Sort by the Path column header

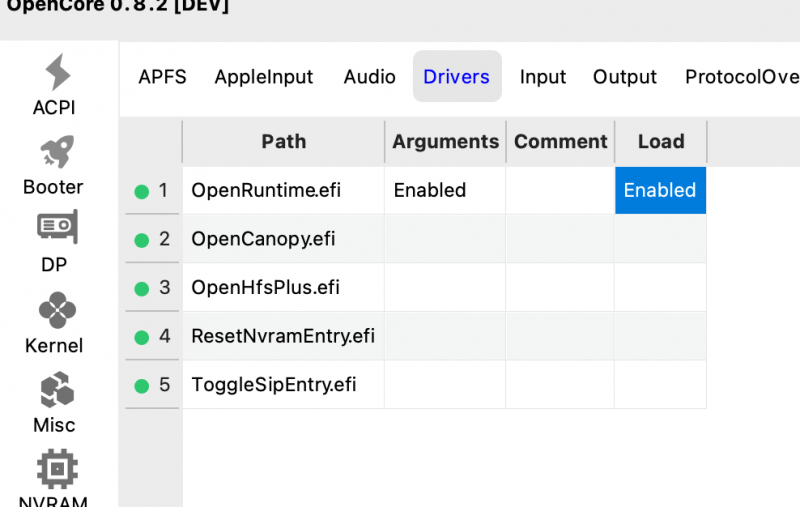284,142
